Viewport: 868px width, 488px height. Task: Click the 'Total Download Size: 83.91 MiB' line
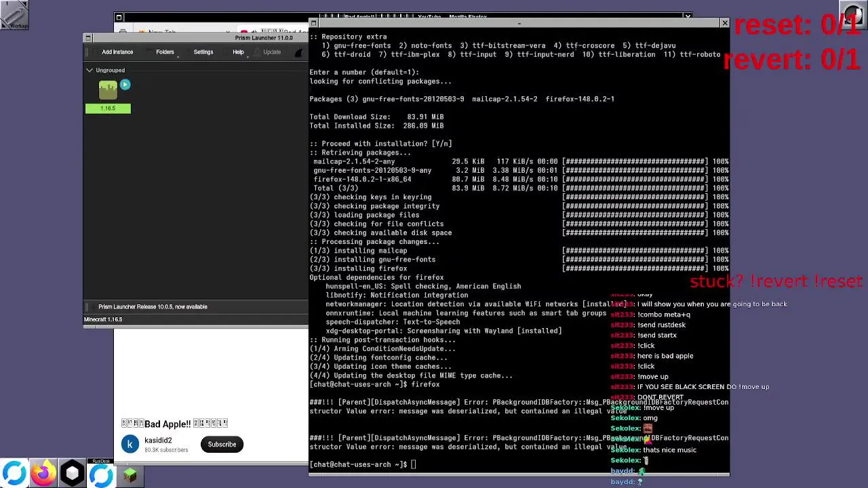376,117
